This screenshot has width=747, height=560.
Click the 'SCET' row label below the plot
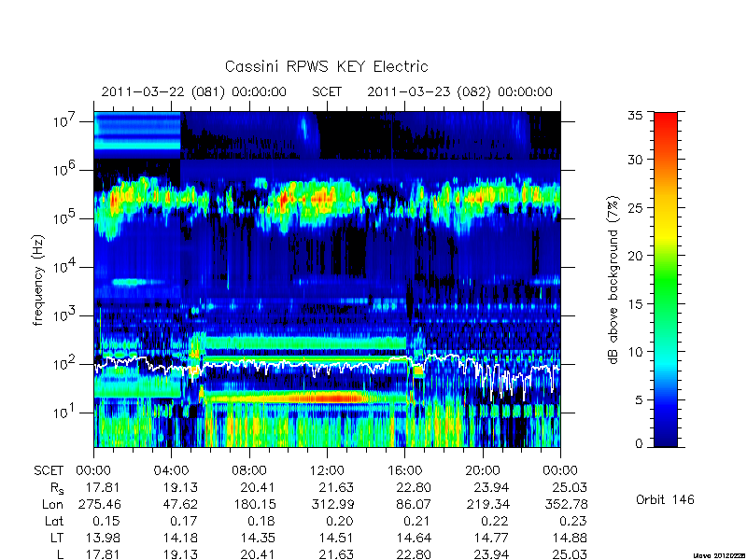tap(49, 470)
